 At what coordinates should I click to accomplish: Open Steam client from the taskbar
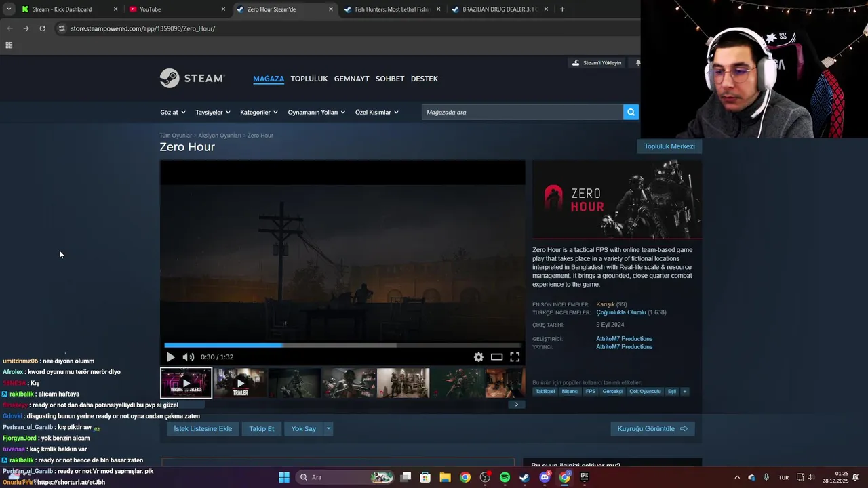(524, 477)
